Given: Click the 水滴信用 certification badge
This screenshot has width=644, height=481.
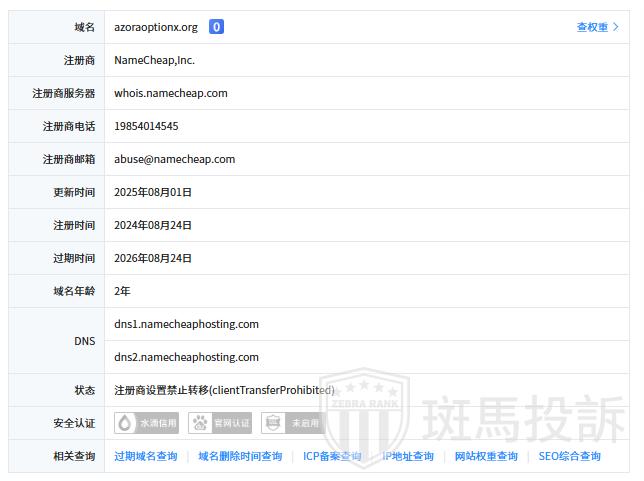Looking at the screenshot, I should (147, 423).
